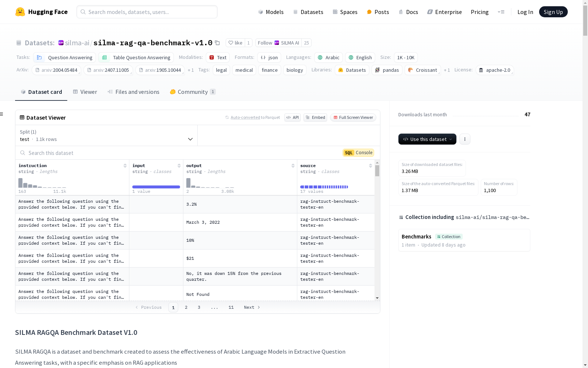588x368 pixels.
Task: Go to Models in the top navigation
Action: [271, 12]
